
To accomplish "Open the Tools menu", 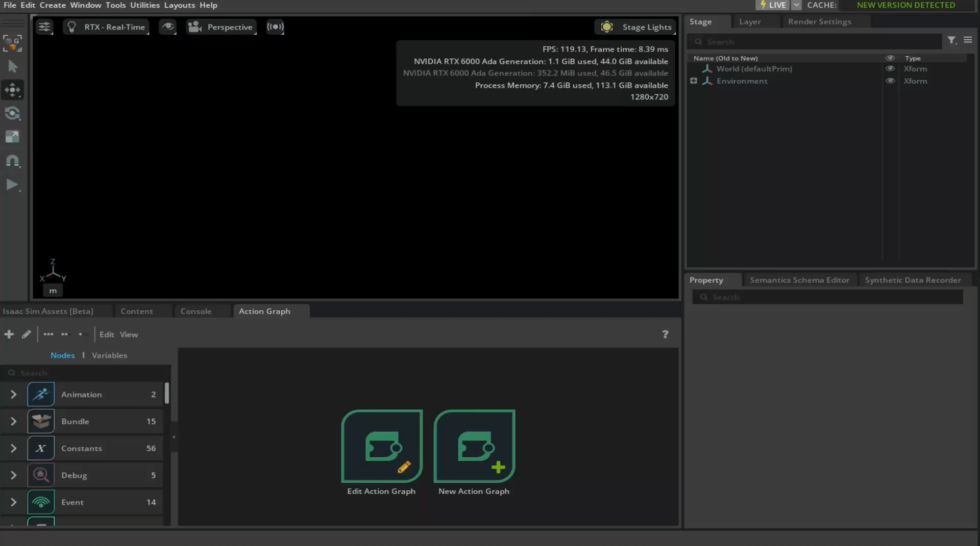I will [x=115, y=5].
